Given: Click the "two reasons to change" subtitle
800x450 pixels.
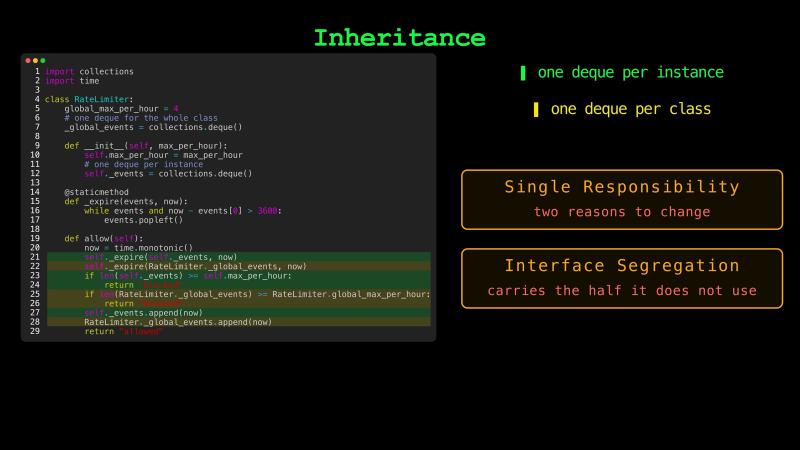Looking at the screenshot, I should pos(622,212).
